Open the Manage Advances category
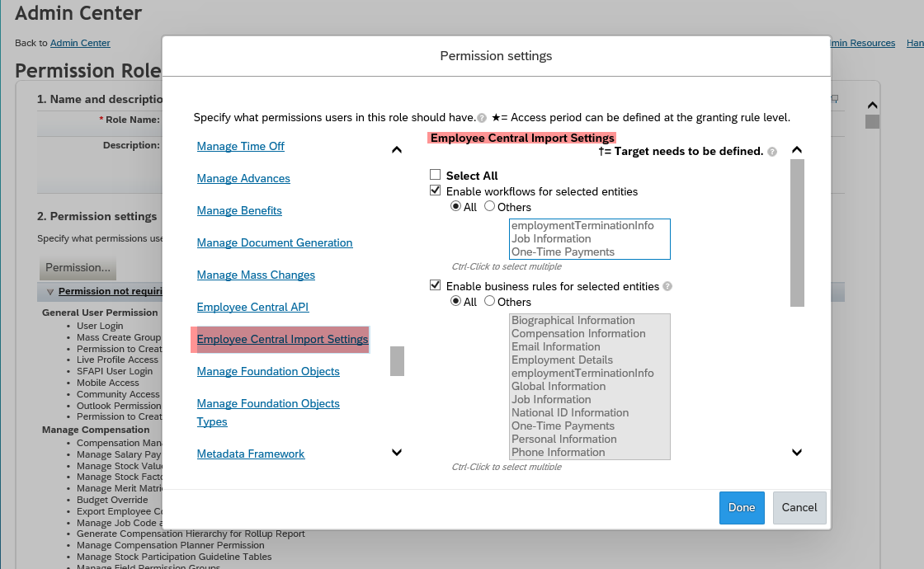The width and height of the screenshot is (924, 569). click(243, 178)
